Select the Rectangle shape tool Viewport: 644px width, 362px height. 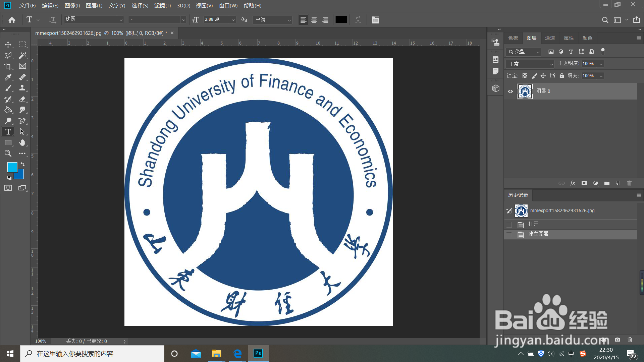8,143
